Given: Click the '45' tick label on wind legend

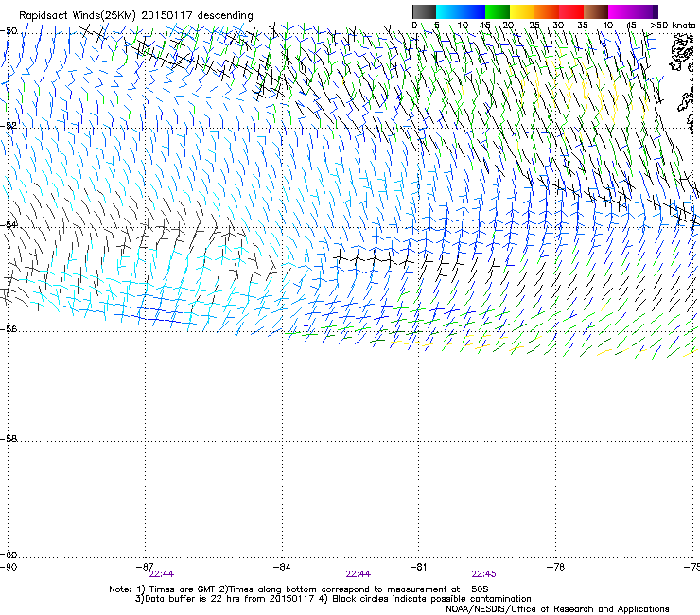Looking at the screenshot, I should coord(631,26).
